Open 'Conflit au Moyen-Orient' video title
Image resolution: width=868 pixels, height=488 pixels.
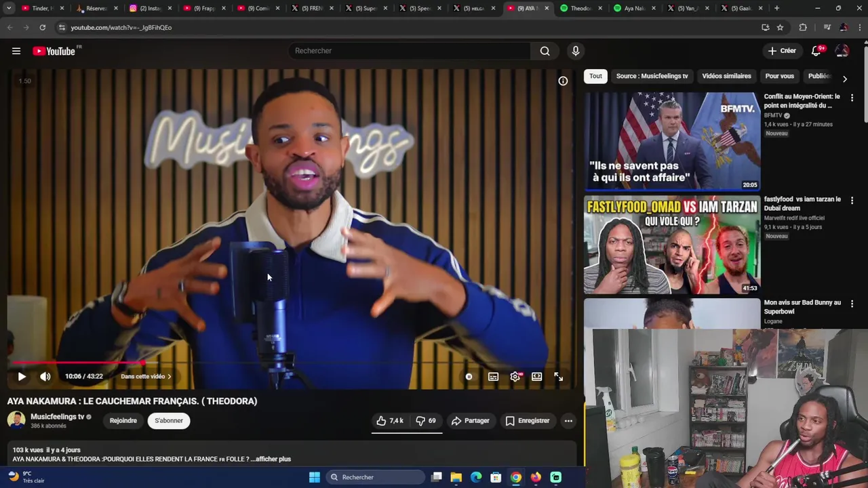802,101
